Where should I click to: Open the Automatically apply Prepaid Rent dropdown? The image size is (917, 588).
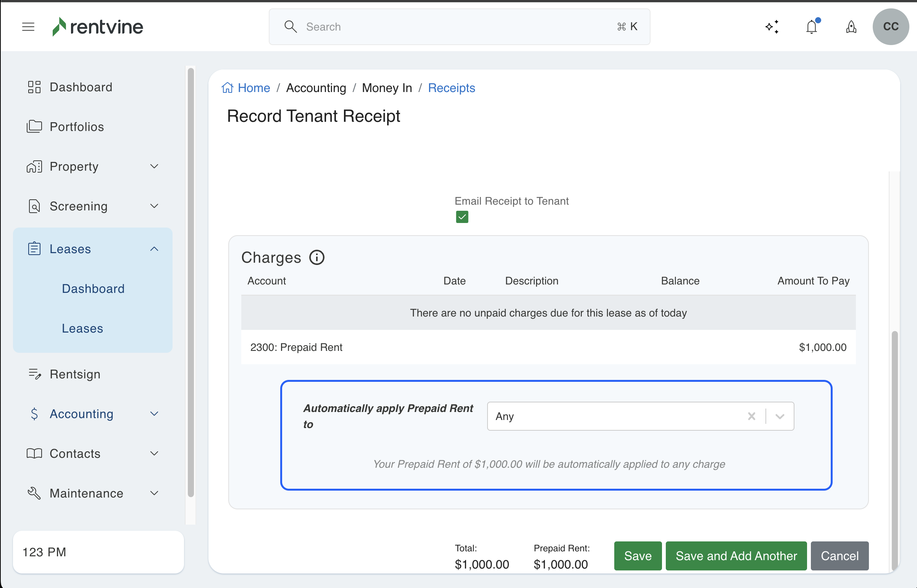[780, 416]
